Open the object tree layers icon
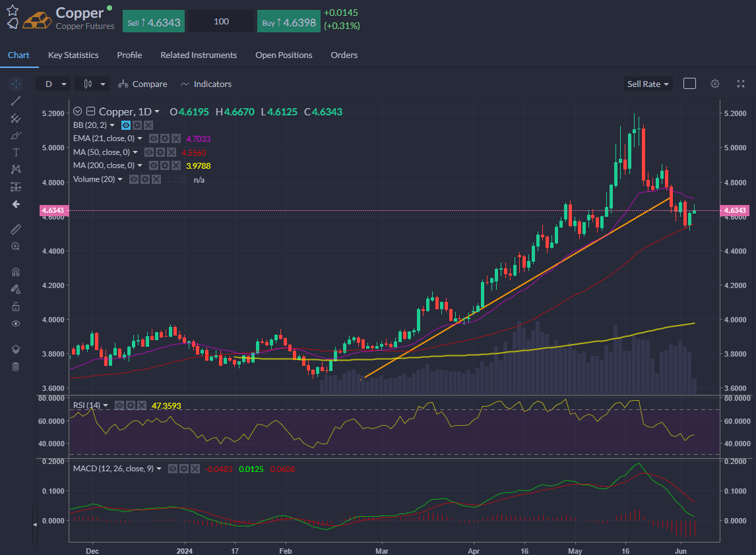The height and width of the screenshot is (555, 756). [x=16, y=349]
